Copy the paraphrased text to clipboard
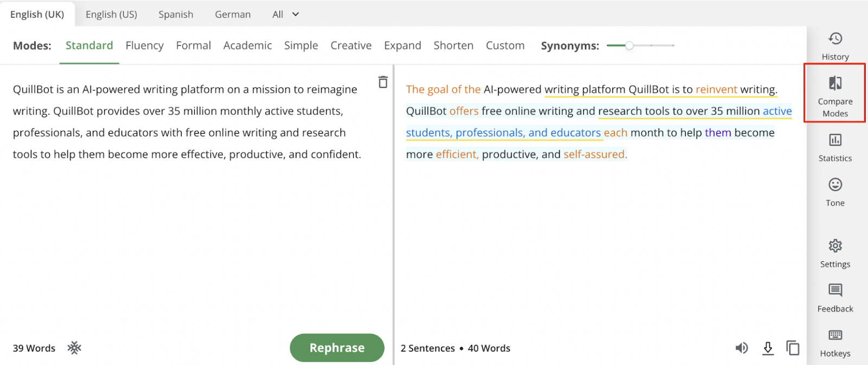This screenshot has height=365, width=868. tap(793, 348)
